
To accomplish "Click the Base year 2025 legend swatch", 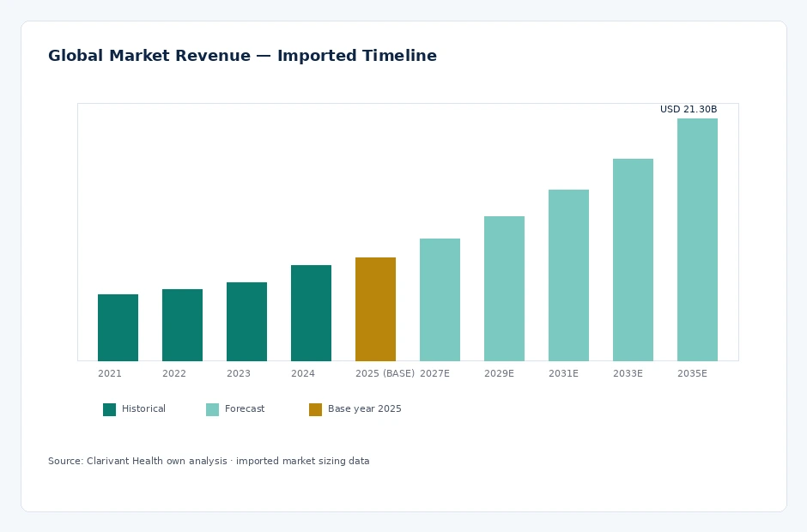I will 315,409.
